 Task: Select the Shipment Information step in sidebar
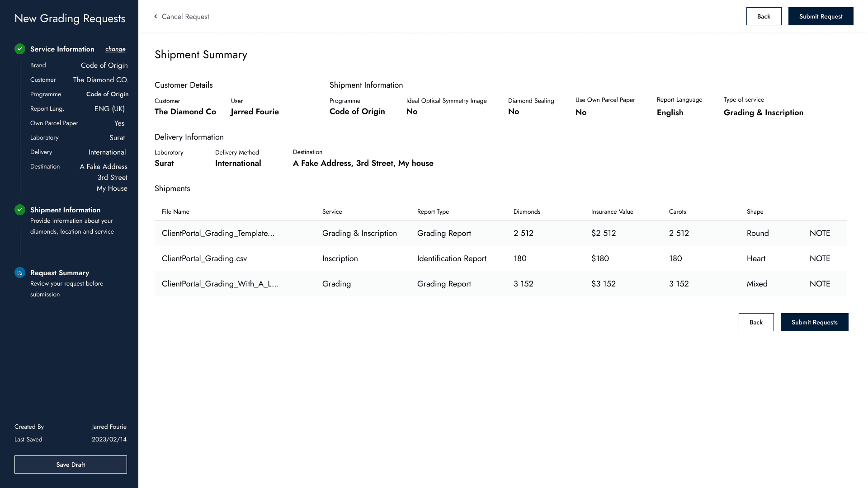click(65, 210)
